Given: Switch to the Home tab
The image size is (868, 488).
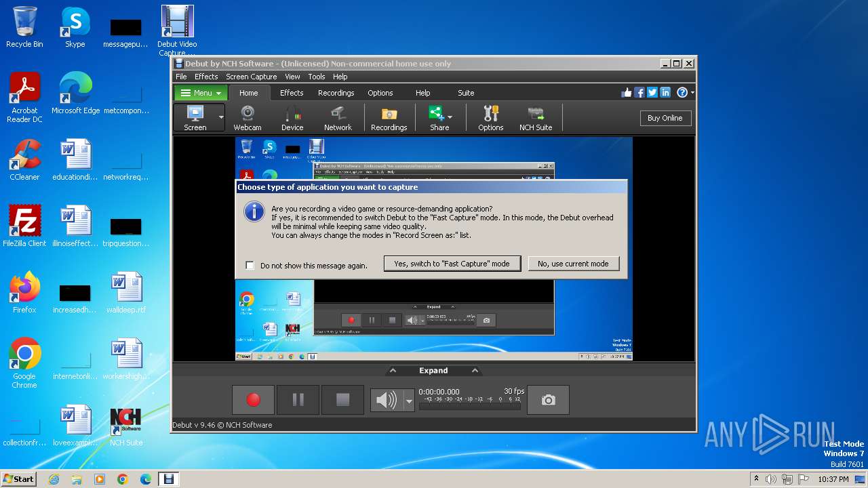Looking at the screenshot, I should pyautogui.click(x=248, y=93).
